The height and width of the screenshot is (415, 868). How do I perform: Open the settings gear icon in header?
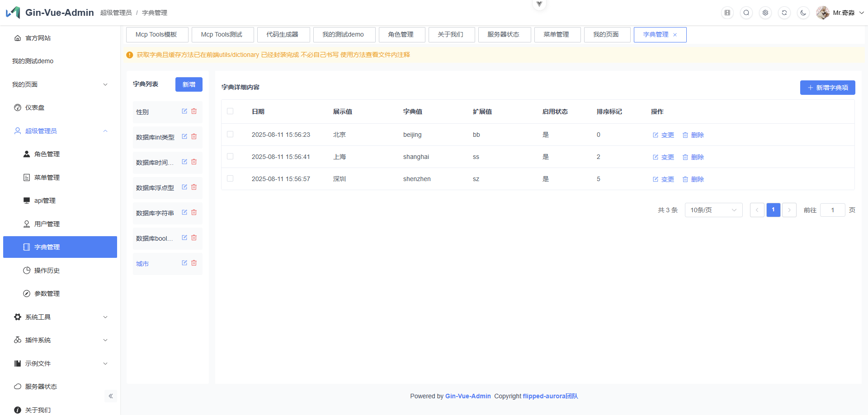click(765, 13)
